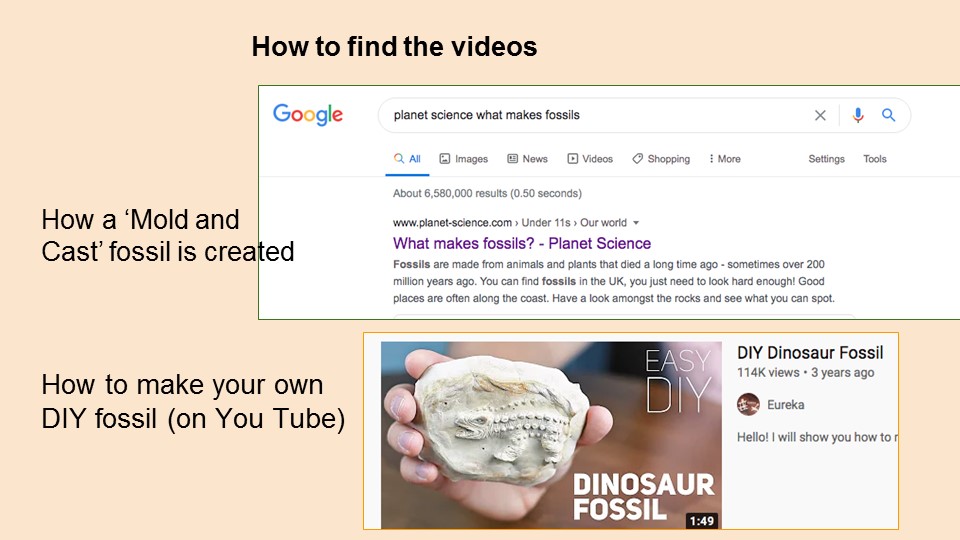Open What makes fossils? - Planet Science link
The width and height of the screenshot is (960, 540).
(522, 243)
